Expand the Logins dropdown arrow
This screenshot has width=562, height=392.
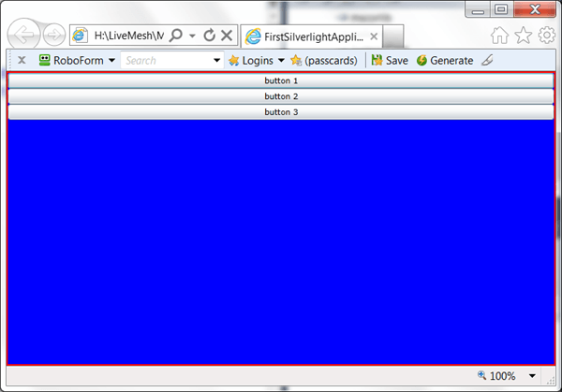(x=281, y=60)
